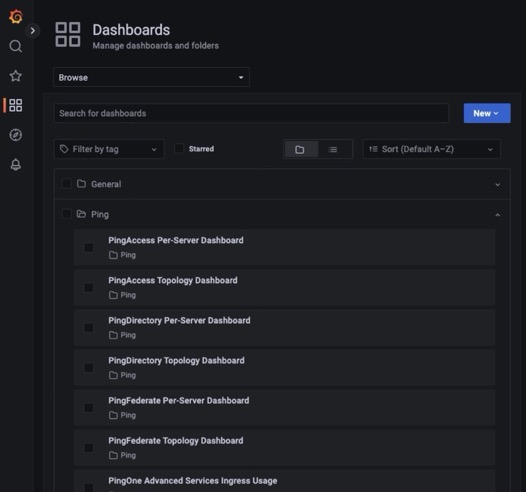526x492 pixels.
Task: Toggle the Starred checkbox
Action: (179, 148)
